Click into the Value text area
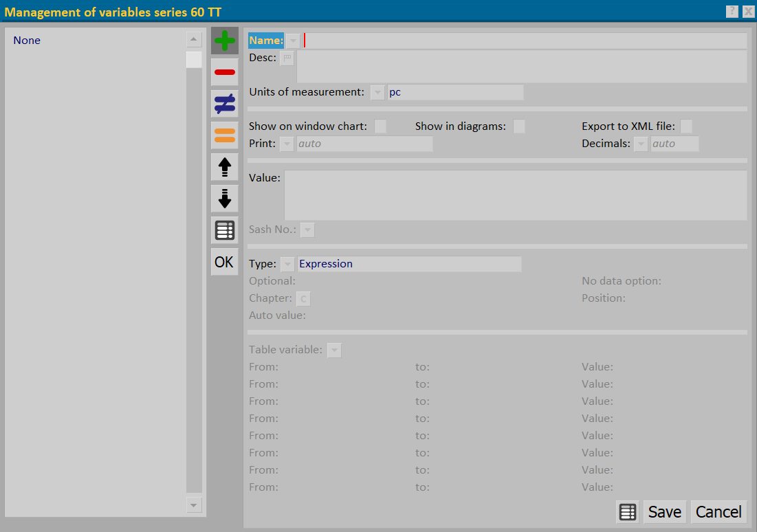 coord(516,195)
